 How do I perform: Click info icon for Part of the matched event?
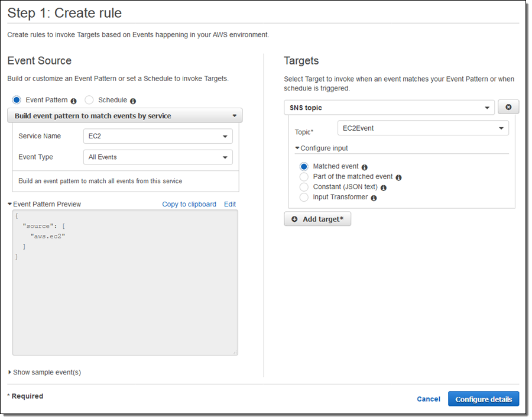pyautogui.click(x=398, y=177)
